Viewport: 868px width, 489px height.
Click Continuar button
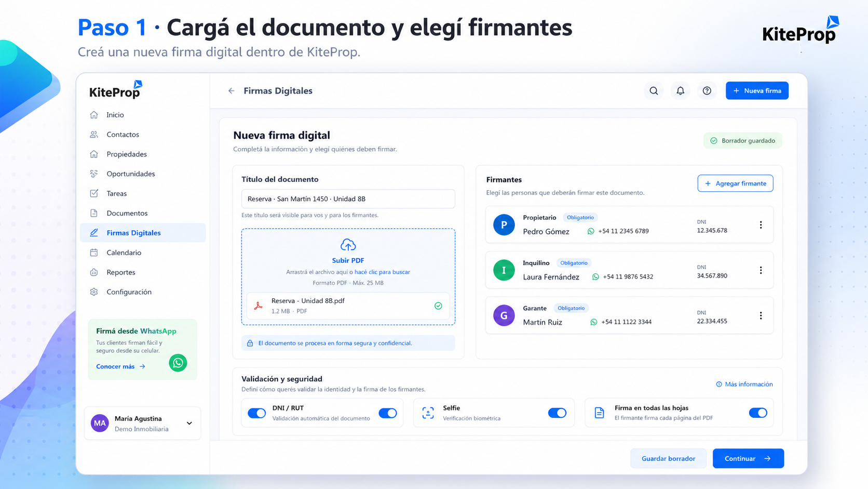[748, 458]
